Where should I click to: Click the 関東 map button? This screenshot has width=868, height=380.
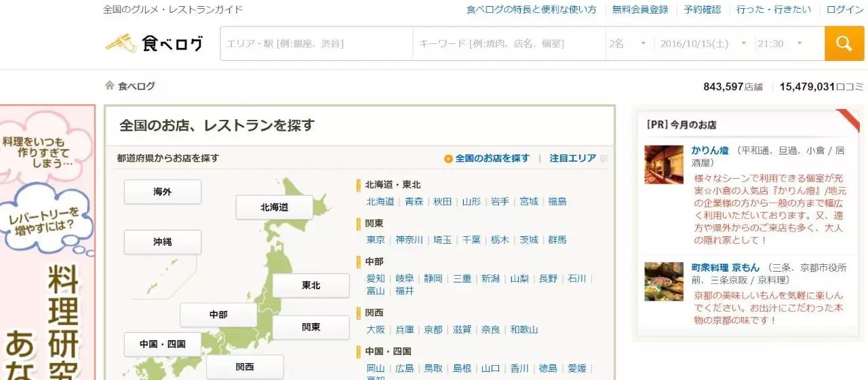311,327
